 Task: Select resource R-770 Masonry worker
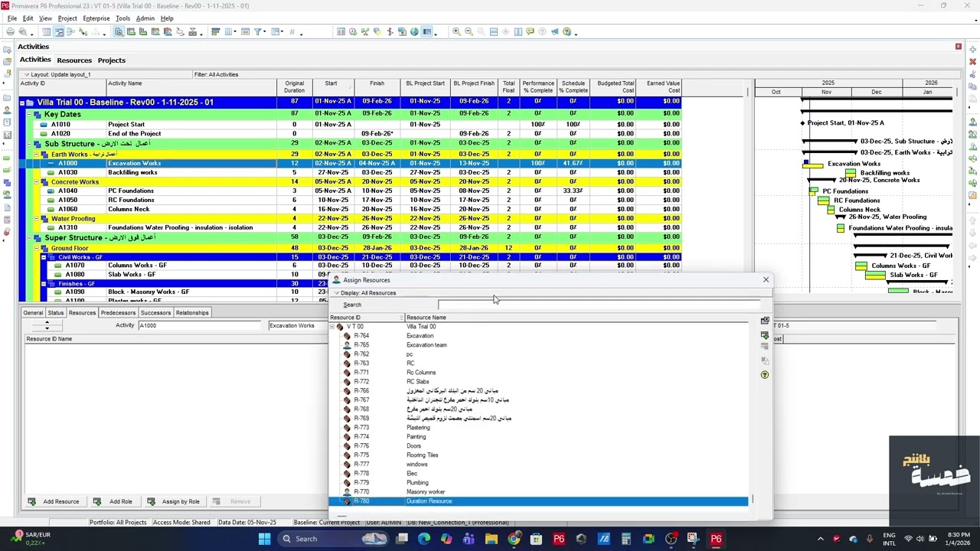click(x=538, y=492)
